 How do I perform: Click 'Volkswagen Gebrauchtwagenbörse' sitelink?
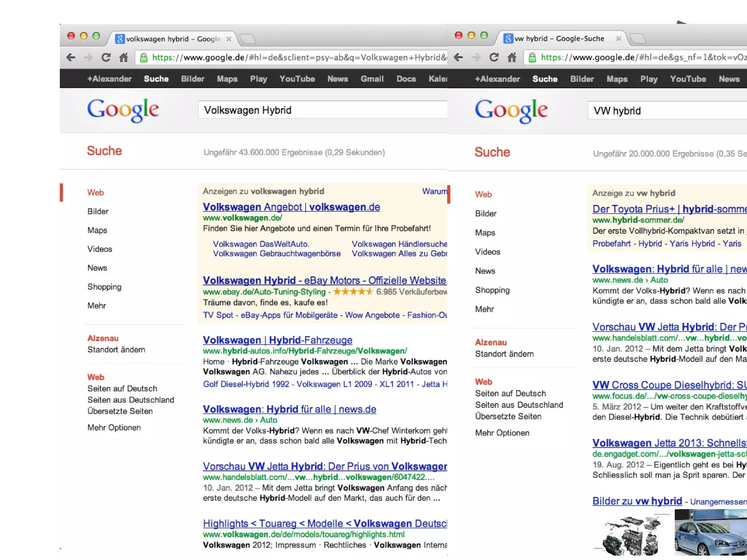pyautogui.click(x=277, y=253)
